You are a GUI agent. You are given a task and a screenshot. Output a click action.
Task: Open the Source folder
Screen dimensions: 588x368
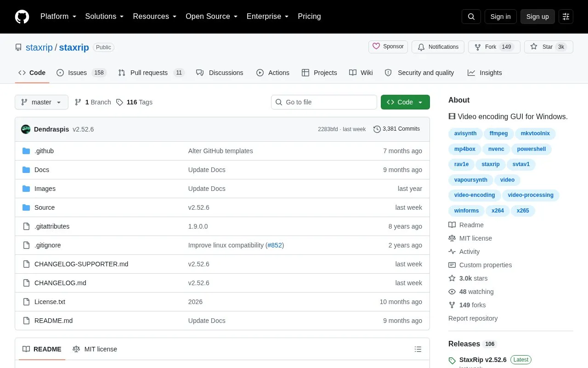45,207
